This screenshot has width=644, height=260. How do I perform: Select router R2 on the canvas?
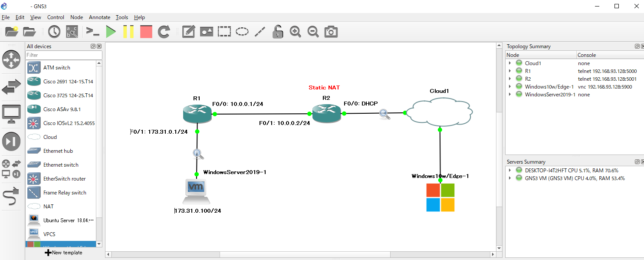326,113
